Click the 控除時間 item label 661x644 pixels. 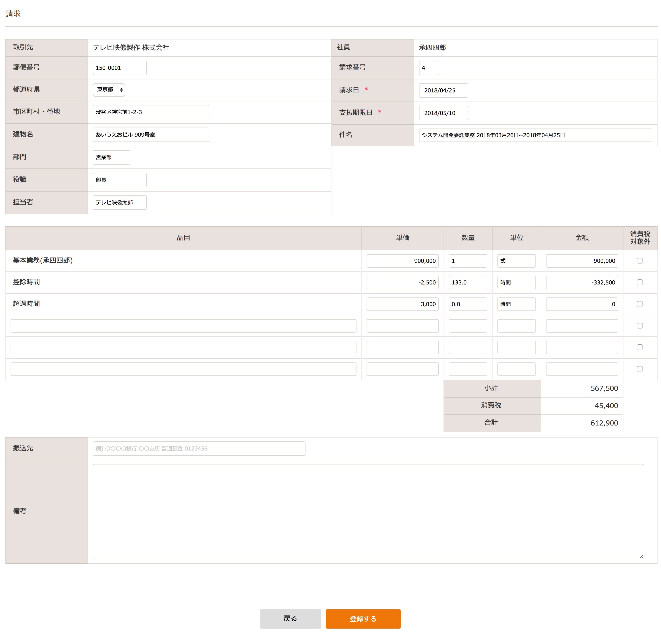(x=26, y=282)
